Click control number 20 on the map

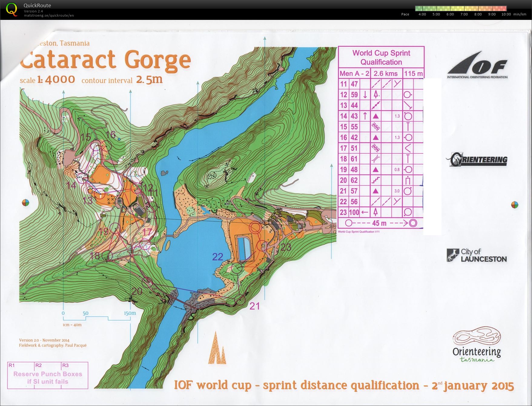pos(137,291)
